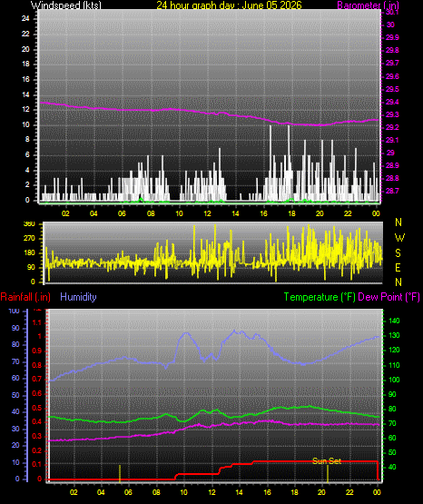Click the '29.4' barometer axis value
This screenshot has height=504, width=423.
tap(392, 102)
